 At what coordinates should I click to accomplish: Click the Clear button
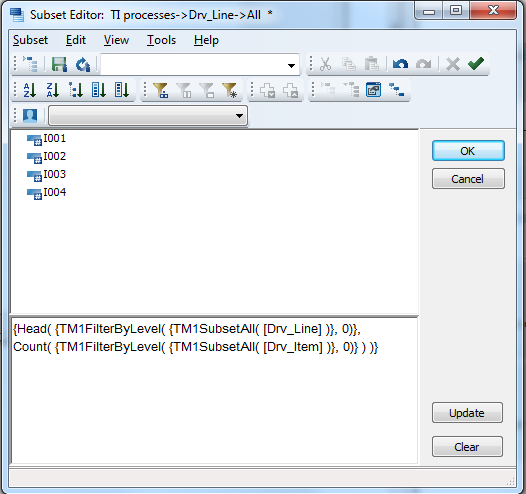click(467, 447)
